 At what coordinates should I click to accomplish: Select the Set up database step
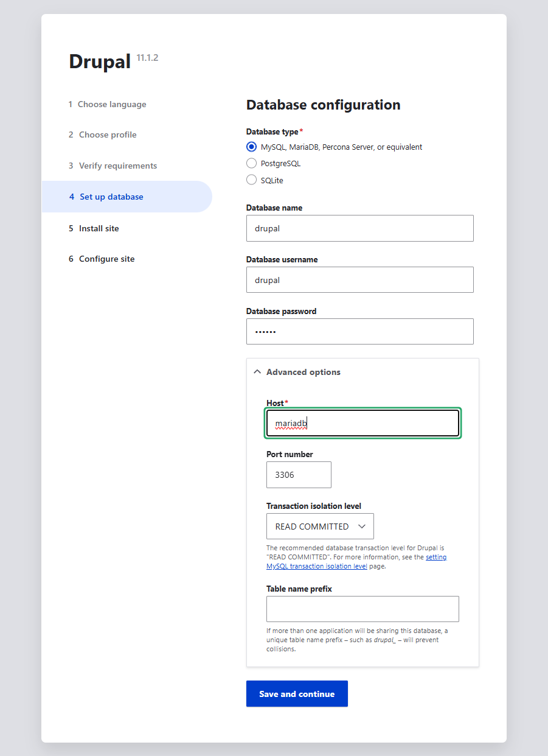coord(127,197)
